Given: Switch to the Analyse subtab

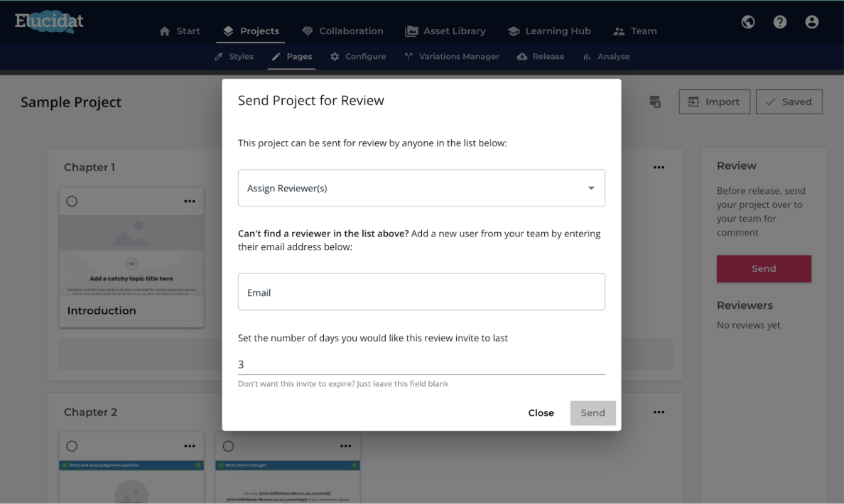Looking at the screenshot, I should [x=606, y=57].
